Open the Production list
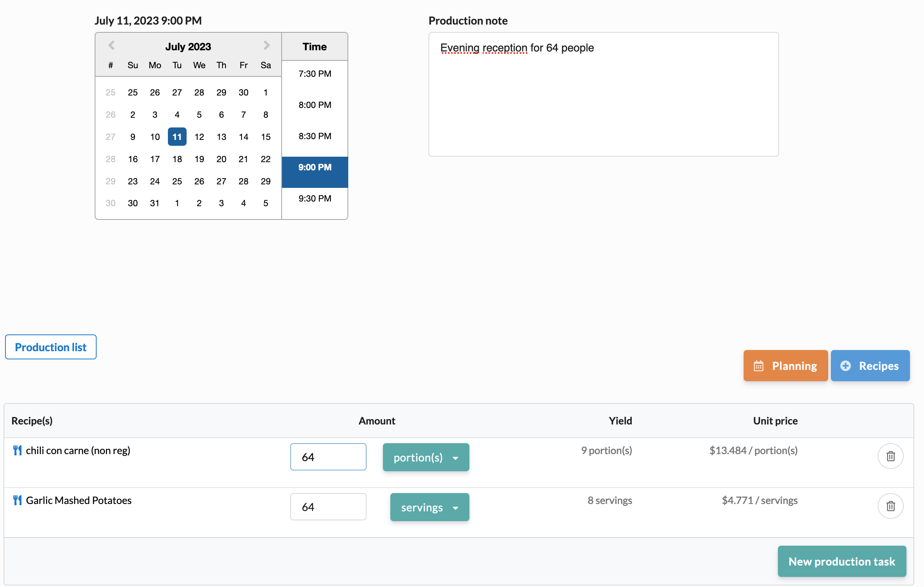The width and height of the screenshot is (924, 587). pos(50,347)
